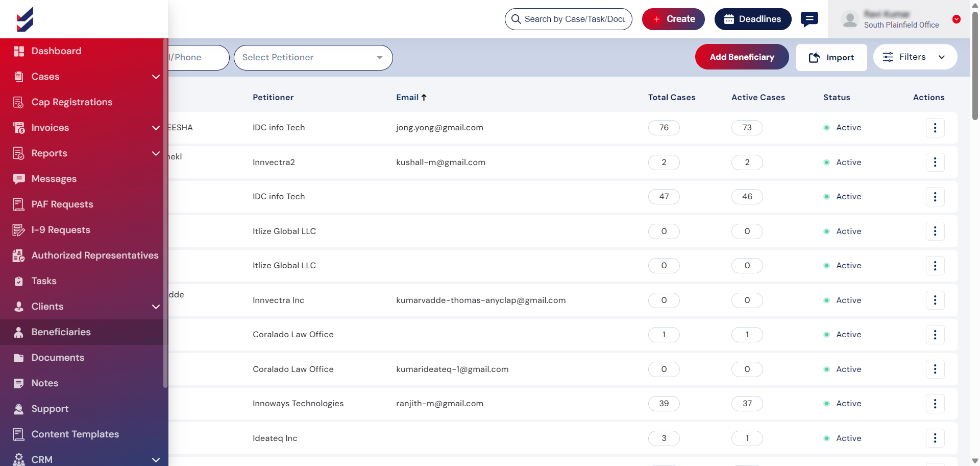Open Authorized Representatives in sidebar
The image size is (980, 466).
pyautogui.click(x=94, y=255)
